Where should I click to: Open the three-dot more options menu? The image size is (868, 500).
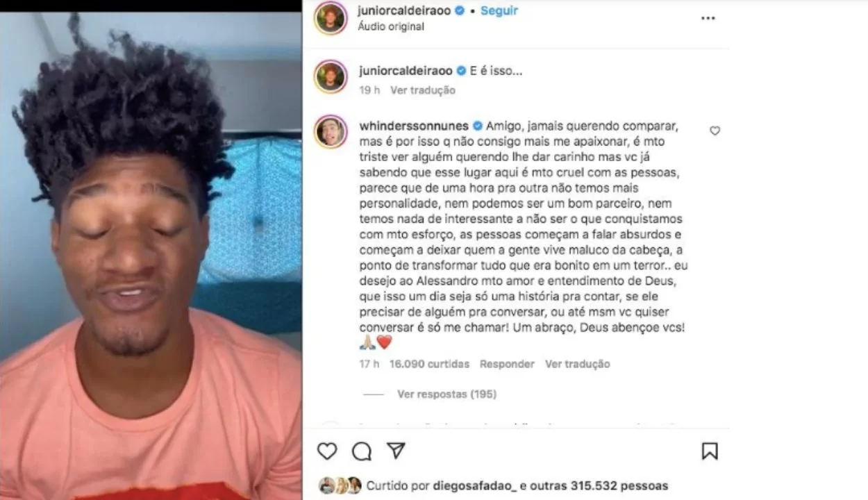pos(708,18)
